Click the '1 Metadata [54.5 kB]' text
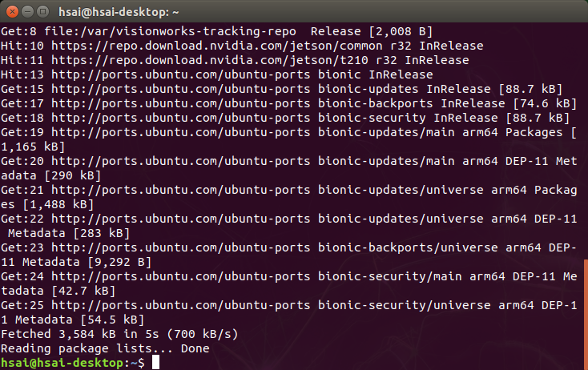 [73, 320]
